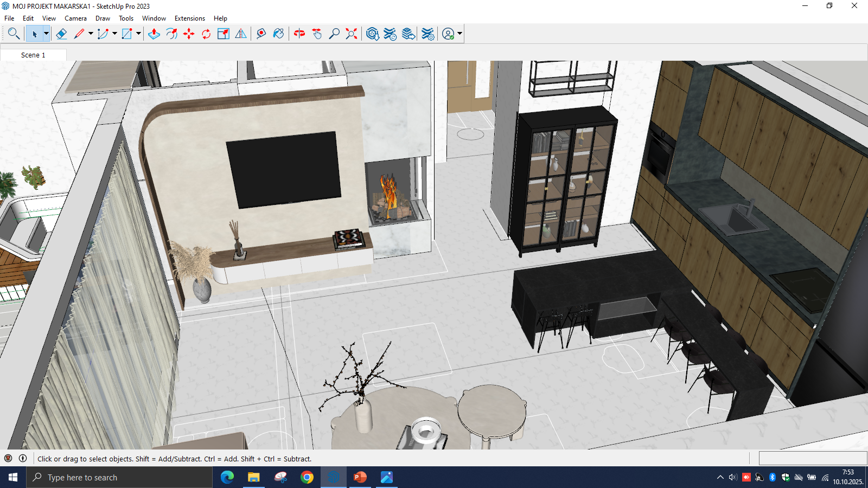Viewport: 868px width, 488px height.
Task: Expand the Line tool dropdown arrow
Action: point(91,34)
